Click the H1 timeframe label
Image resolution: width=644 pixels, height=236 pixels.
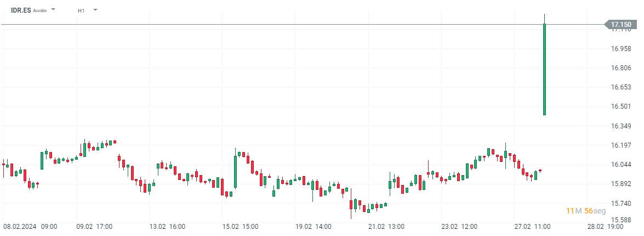click(x=81, y=10)
